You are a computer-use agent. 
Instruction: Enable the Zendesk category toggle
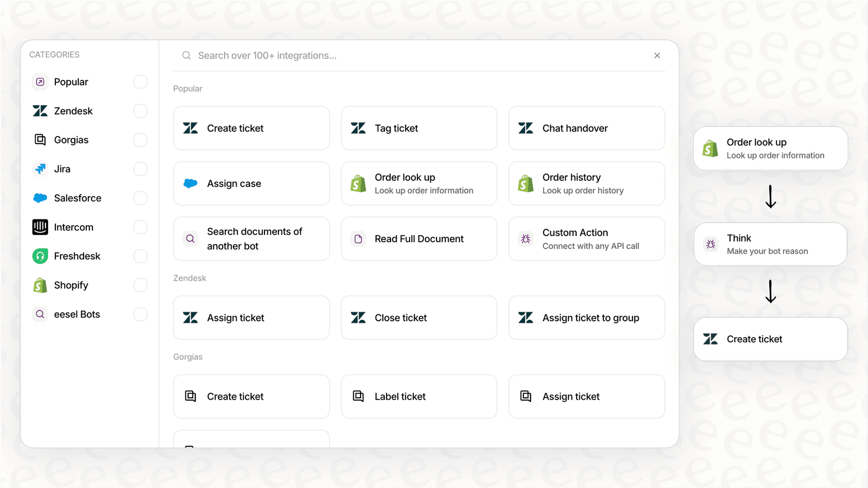click(140, 111)
